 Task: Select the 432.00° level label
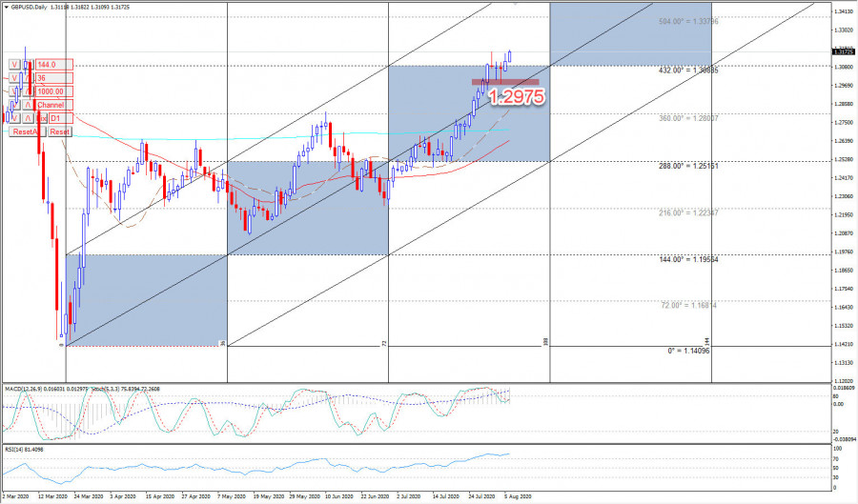(x=690, y=71)
